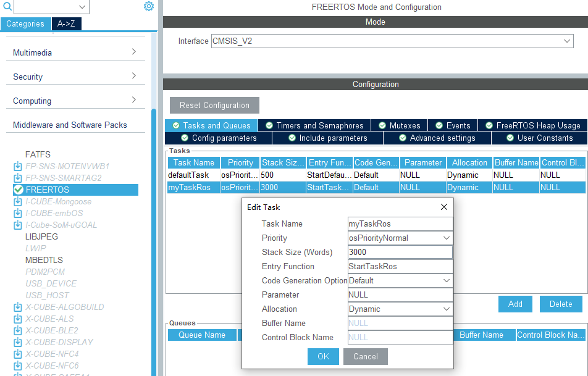The image size is (588, 376).
Task: Click the Delete task button
Action: coord(561,304)
